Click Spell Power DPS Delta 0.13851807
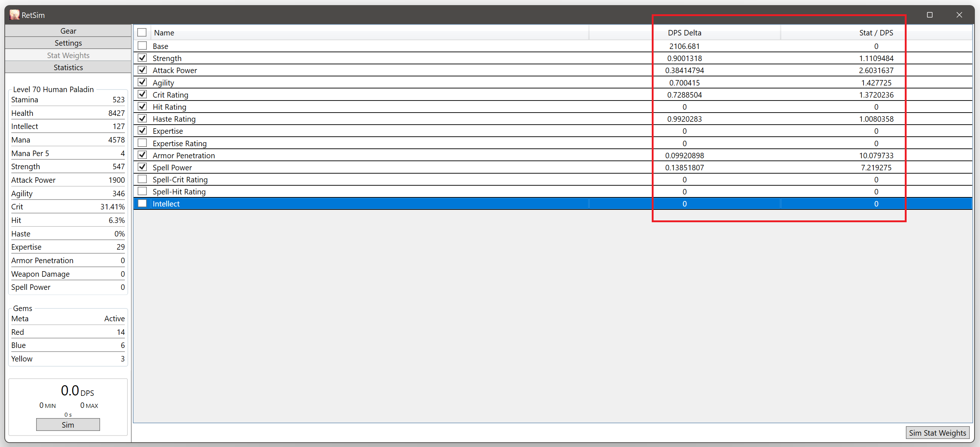Image resolution: width=980 pixels, height=447 pixels. pyautogui.click(x=684, y=167)
